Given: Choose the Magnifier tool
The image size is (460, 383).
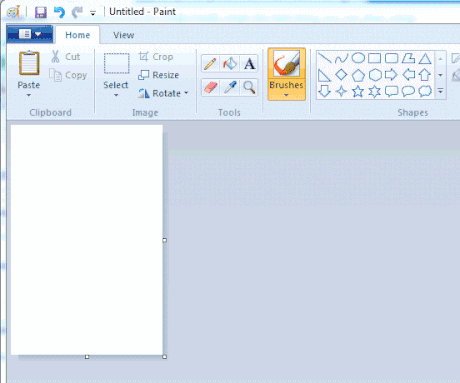Looking at the screenshot, I should (249, 87).
